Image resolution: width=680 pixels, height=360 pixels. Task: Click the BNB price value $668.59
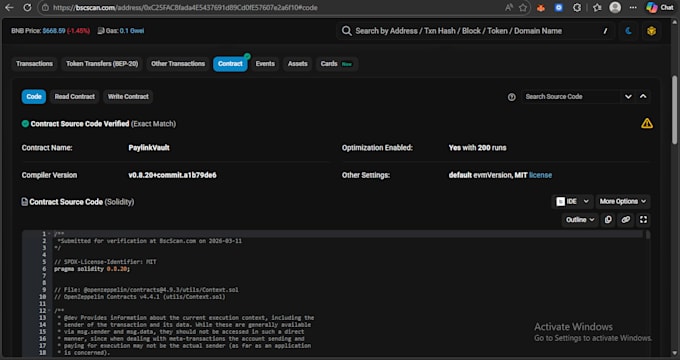coord(54,31)
